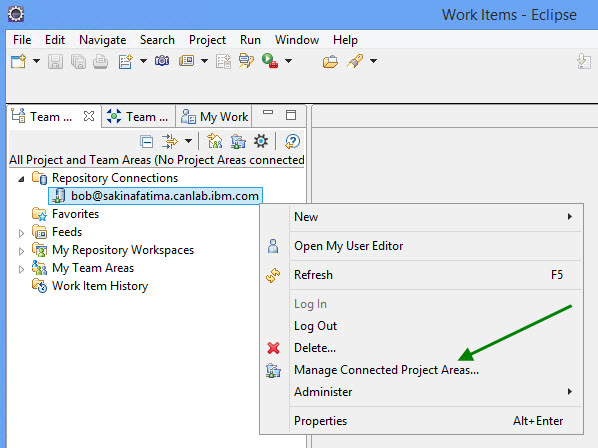Open the view filter dropdown arrow

click(188, 141)
